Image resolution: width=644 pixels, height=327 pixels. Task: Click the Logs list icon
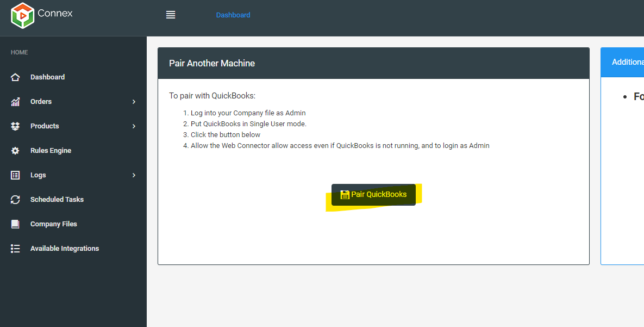pyautogui.click(x=15, y=175)
